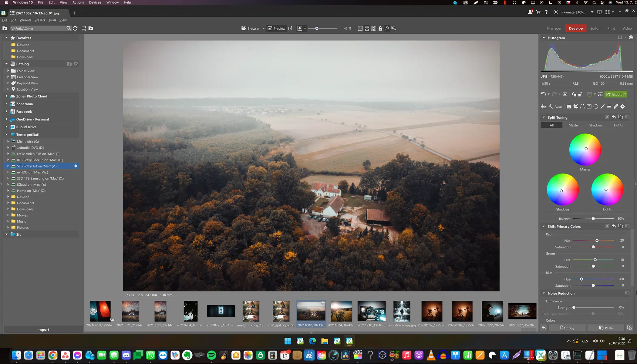
Task: Switch to the Shadows tab in Split Toning
Action: (595, 125)
